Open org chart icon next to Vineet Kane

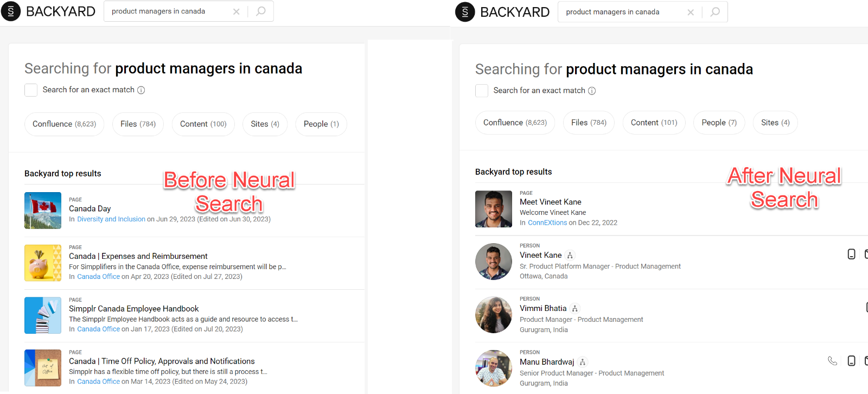pos(570,255)
